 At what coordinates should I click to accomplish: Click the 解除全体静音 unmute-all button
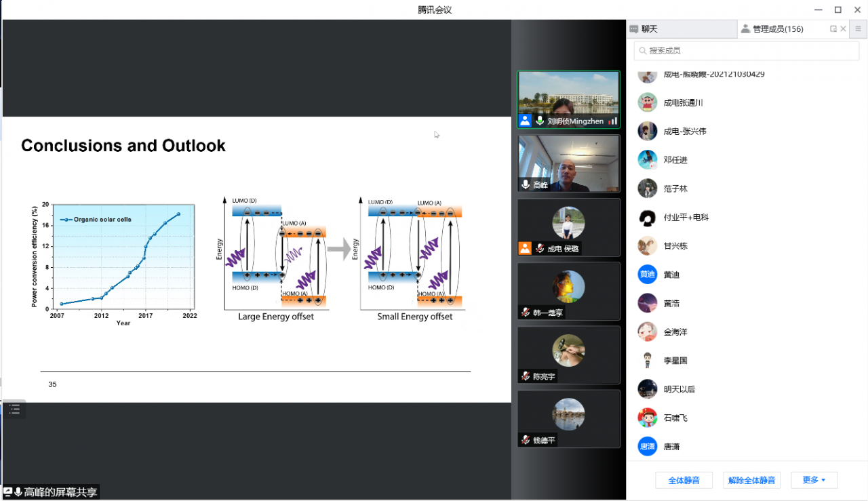point(751,480)
